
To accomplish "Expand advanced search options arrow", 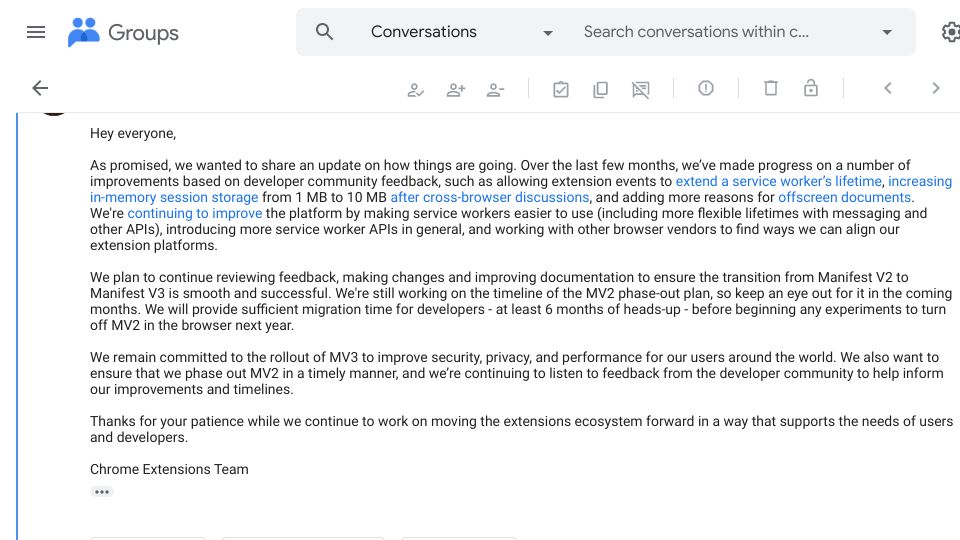I will [x=887, y=32].
